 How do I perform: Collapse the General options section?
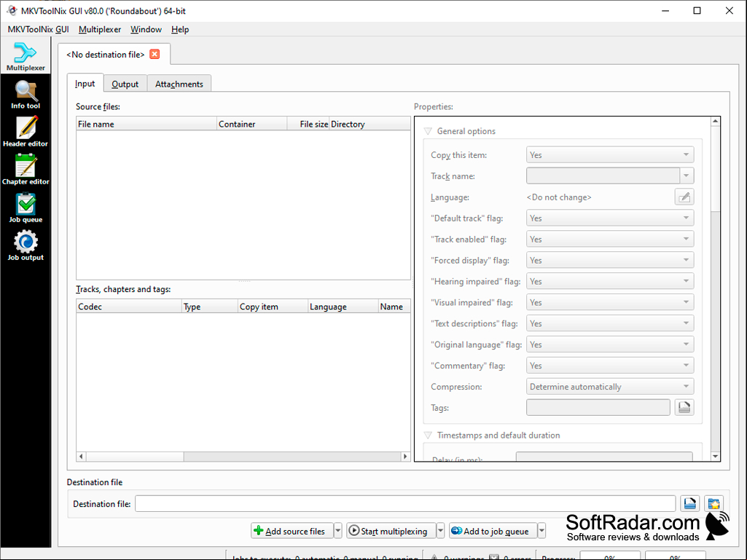click(x=428, y=131)
